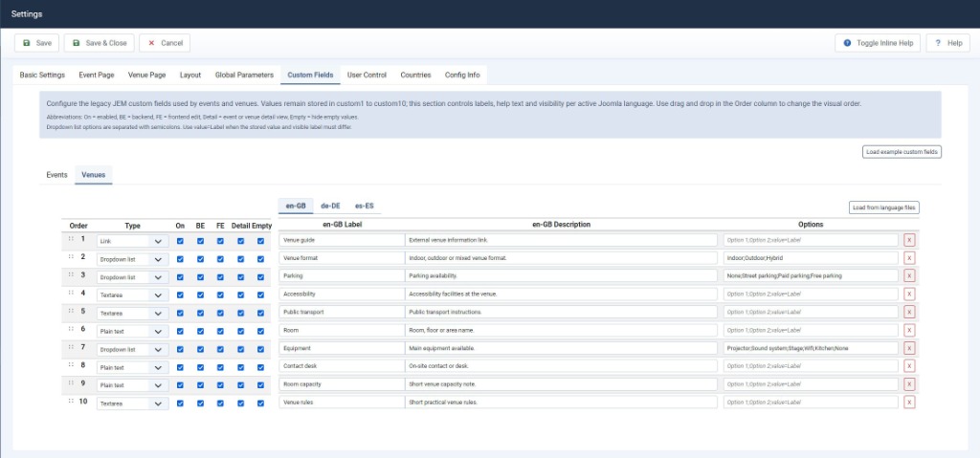Click the Venue guide label field

[x=342, y=240]
